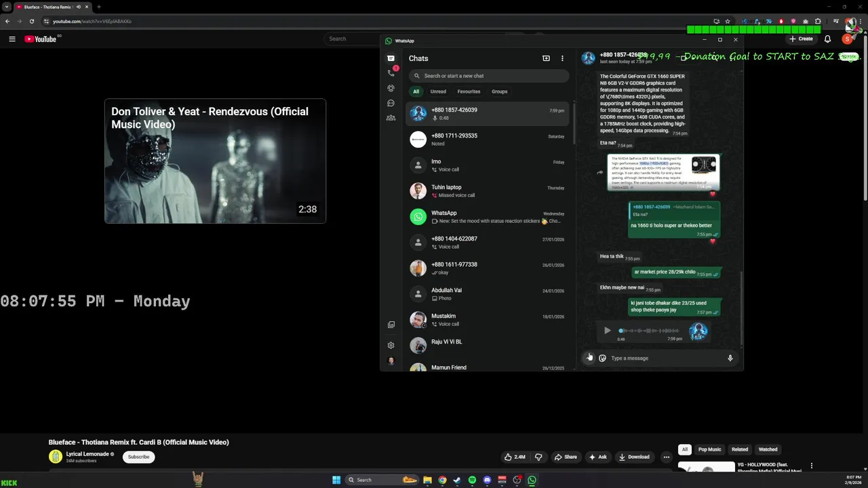Click the attach plus button in message bar
Screen dimensions: 868x488
[589, 358]
